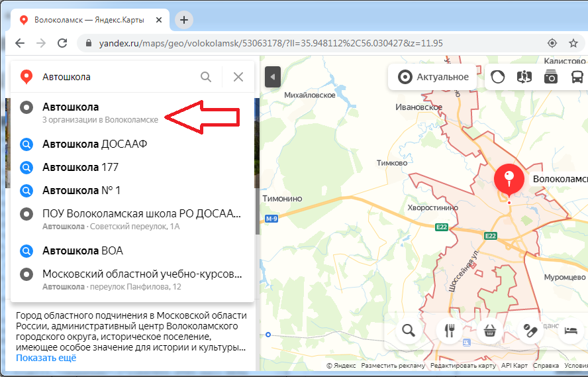Click the magnifier search icon in search box
Image resolution: width=588 pixels, height=377 pixels.
click(206, 77)
